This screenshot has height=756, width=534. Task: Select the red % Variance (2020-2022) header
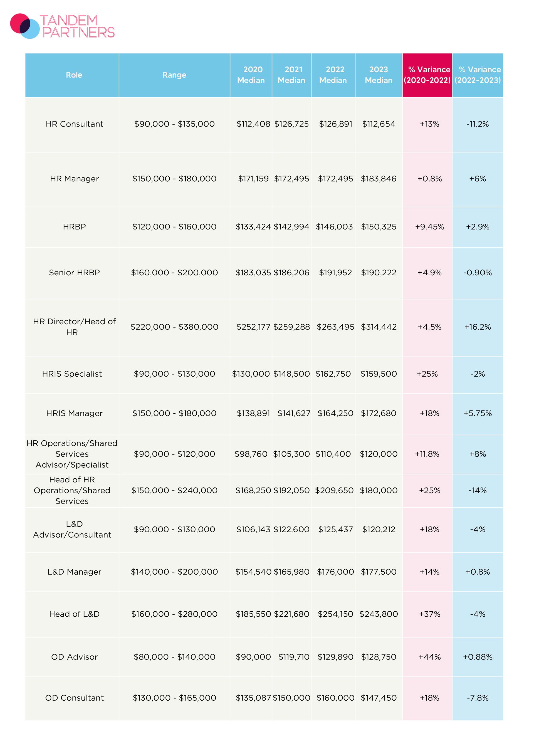click(427, 75)
